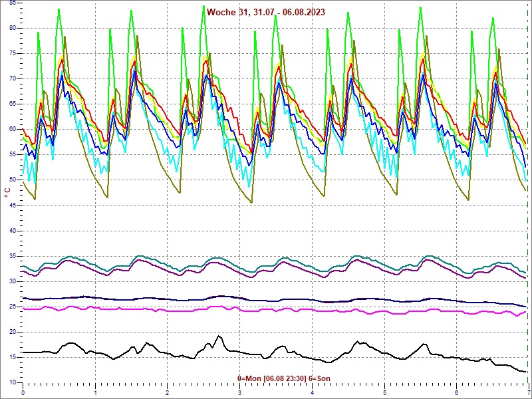The width and height of the screenshot is (532, 399).
Task: Click y-axis label 10
Action: [13, 382]
